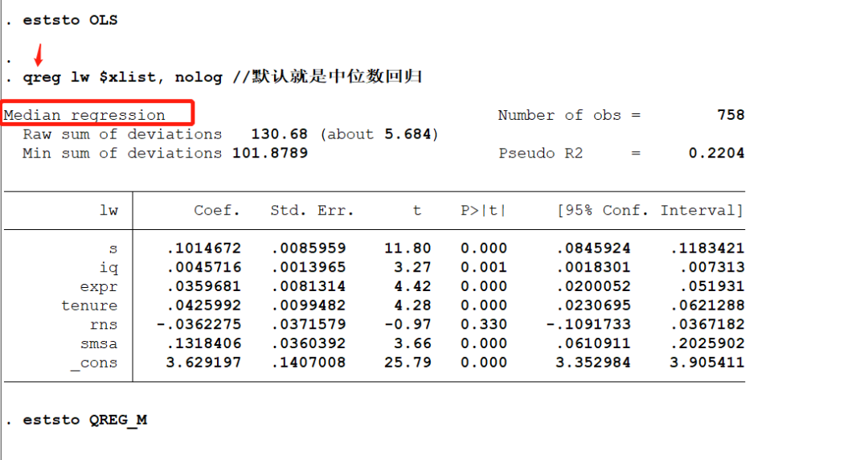The width and height of the screenshot is (868, 460).
Task: Click the 'smsa' variable row label
Action: [x=99, y=344]
